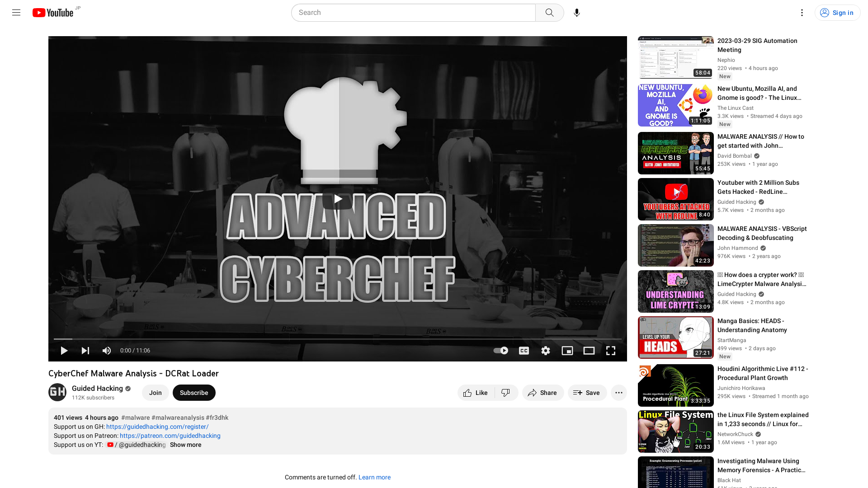
Task: Enable picture-in-picture mode
Action: point(567,350)
